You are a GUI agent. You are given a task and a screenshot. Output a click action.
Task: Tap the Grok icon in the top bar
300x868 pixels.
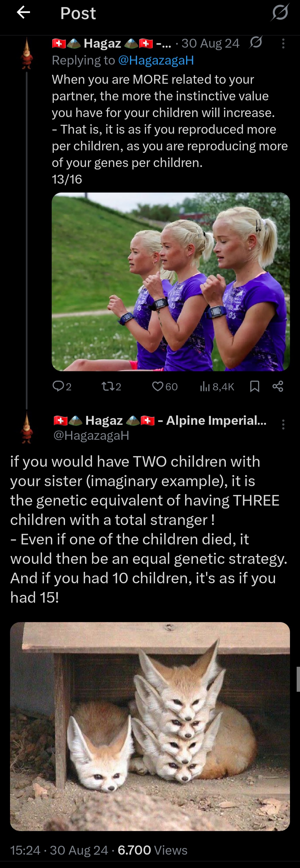tap(280, 12)
